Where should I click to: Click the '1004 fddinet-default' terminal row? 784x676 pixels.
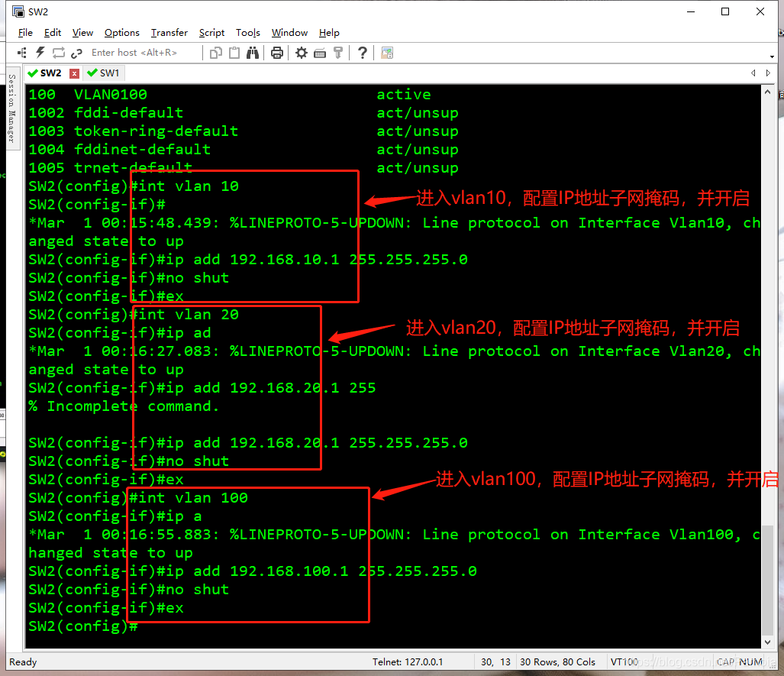pyautogui.click(x=244, y=149)
